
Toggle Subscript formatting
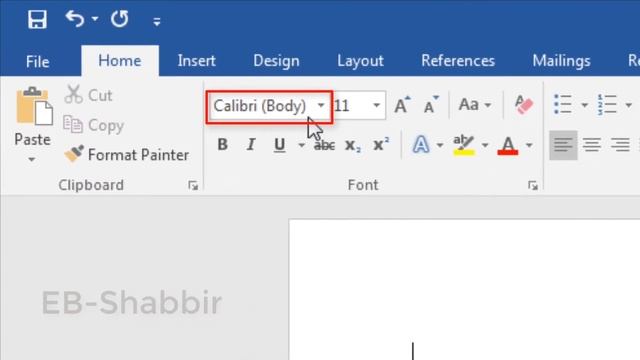[x=353, y=145]
